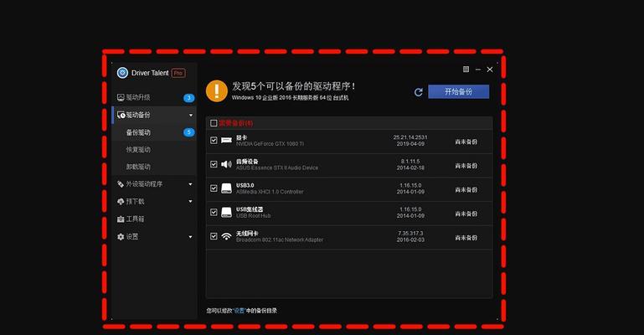This screenshot has height=335, width=644.
Task: Uncheck the USB集线器 driver checkbox
Action: tap(214, 212)
